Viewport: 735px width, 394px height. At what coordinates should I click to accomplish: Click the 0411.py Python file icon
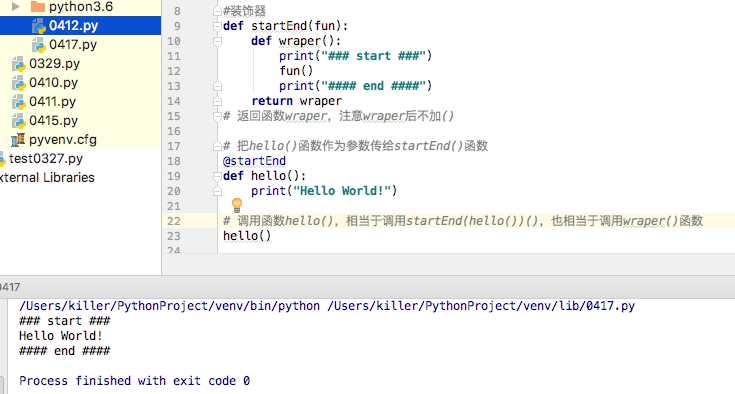tap(18, 102)
